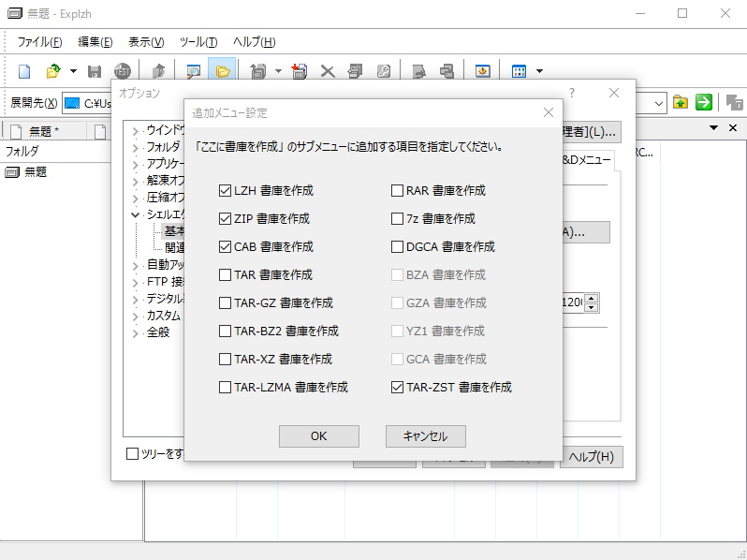This screenshot has height=560, width=747.
Task: Click the New archive toolbar icon
Action: pyautogui.click(x=24, y=71)
